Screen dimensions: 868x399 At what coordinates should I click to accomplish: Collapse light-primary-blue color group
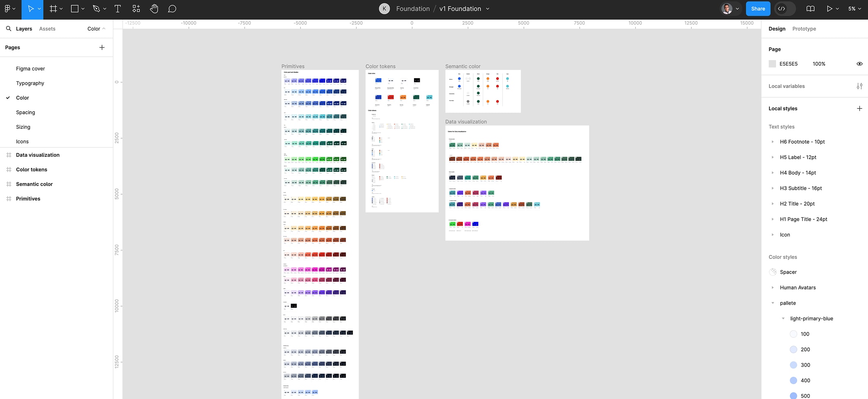[x=783, y=318]
